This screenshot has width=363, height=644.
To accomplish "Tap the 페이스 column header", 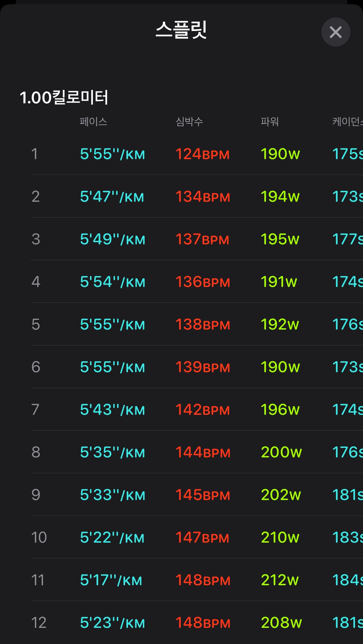I will click(93, 122).
